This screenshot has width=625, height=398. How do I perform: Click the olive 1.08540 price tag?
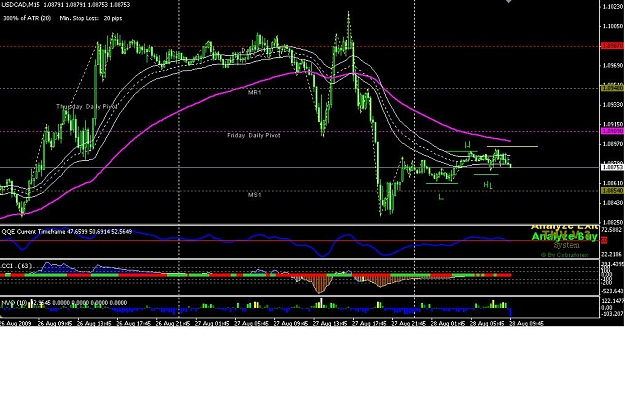coord(612,191)
